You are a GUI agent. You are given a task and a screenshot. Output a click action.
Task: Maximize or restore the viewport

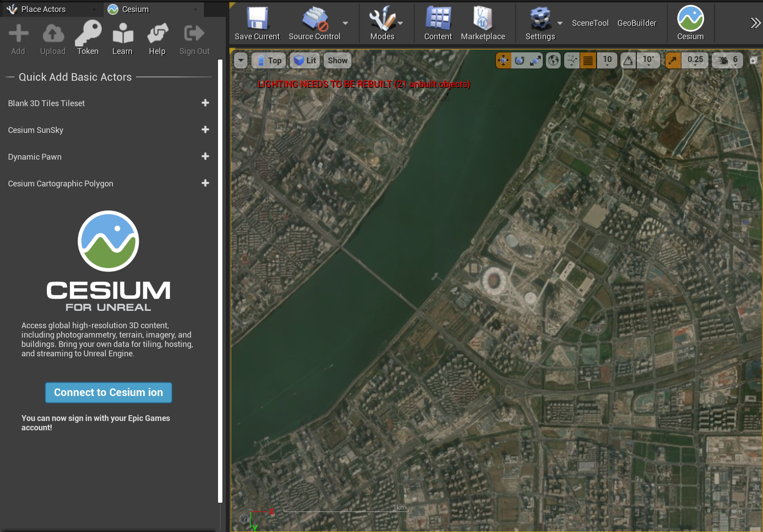pyautogui.click(x=753, y=60)
